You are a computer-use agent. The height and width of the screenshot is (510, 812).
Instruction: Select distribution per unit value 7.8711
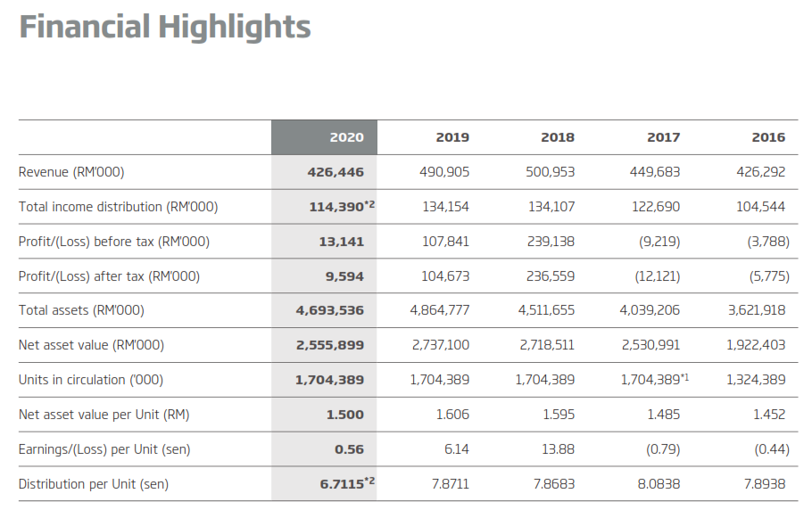click(x=451, y=483)
